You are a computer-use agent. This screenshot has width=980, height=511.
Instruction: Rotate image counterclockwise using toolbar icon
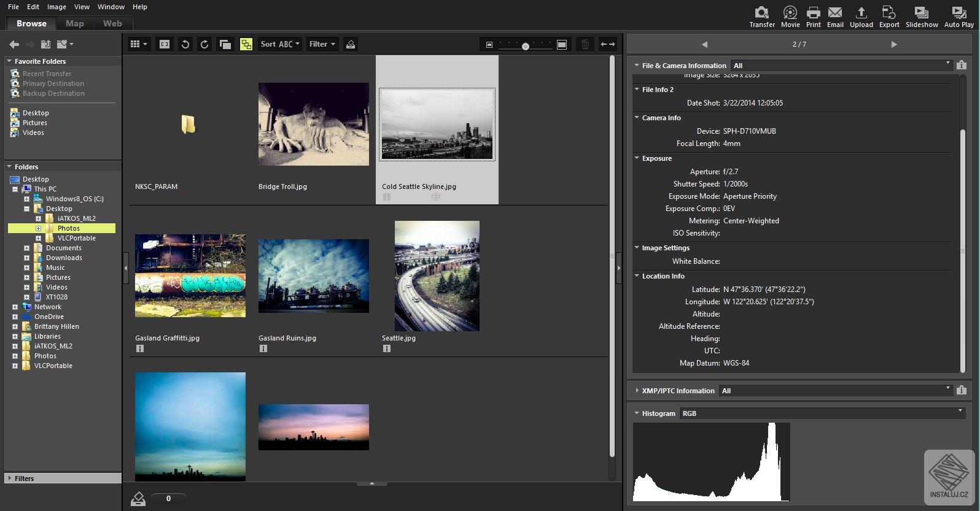point(185,44)
